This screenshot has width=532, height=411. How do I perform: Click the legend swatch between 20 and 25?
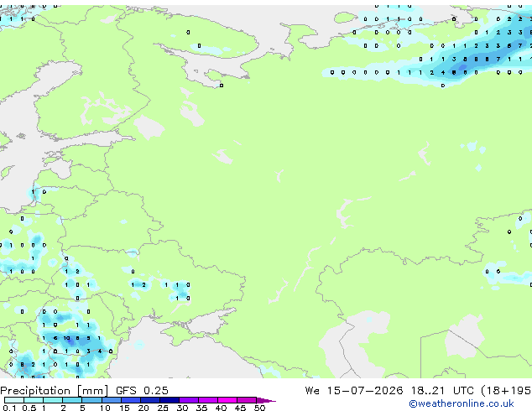[x=150, y=400]
